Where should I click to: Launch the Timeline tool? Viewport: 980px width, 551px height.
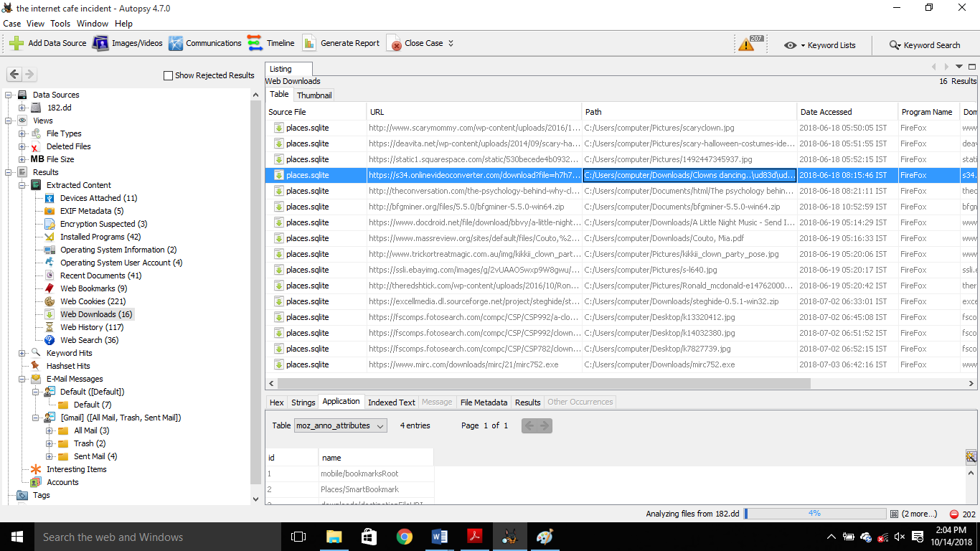255,43
